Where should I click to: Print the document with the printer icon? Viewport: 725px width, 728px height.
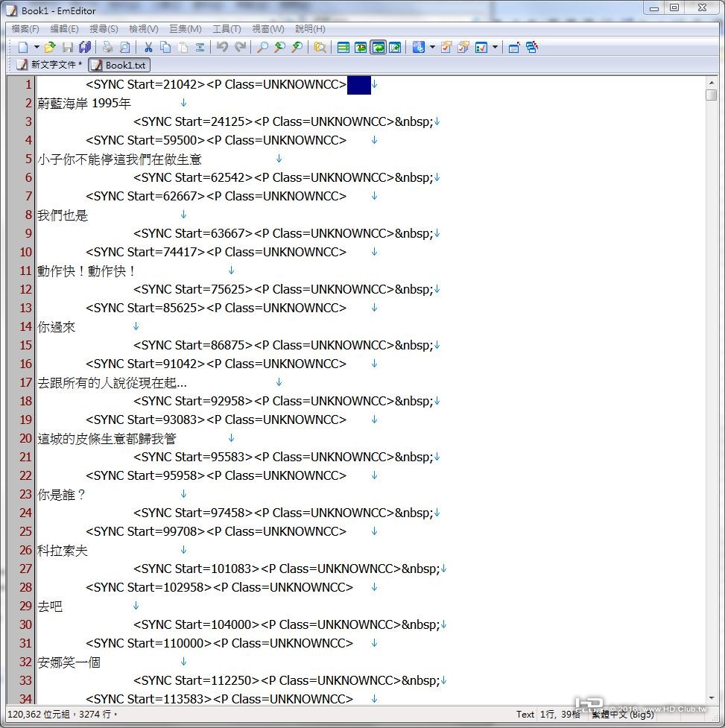(x=108, y=47)
